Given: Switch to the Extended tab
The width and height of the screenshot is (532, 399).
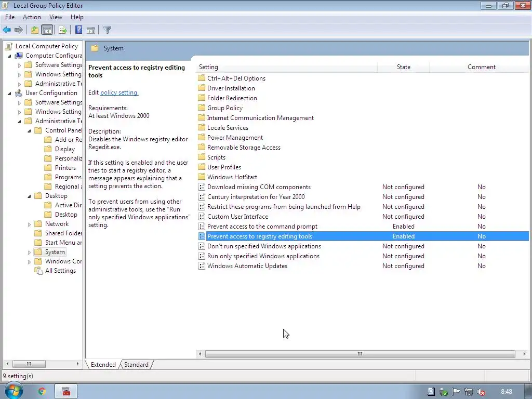Looking at the screenshot, I should [103, 364].
